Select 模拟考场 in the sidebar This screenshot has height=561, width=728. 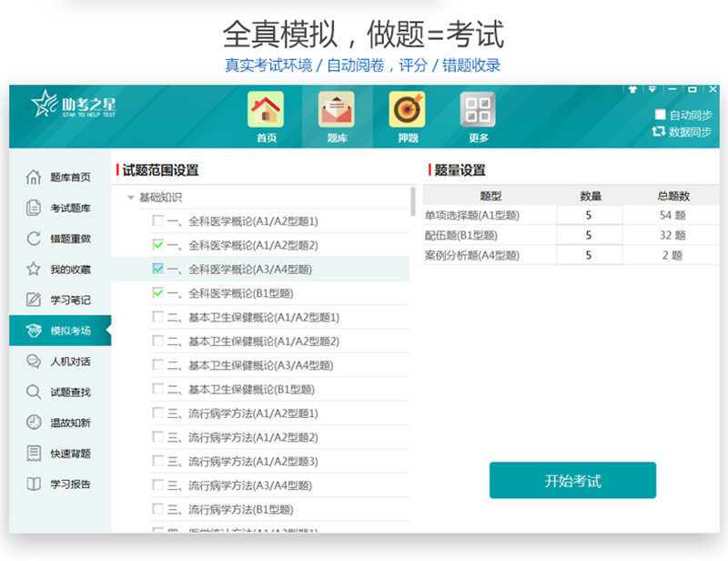pyautogui.click(x=60, y=331)
